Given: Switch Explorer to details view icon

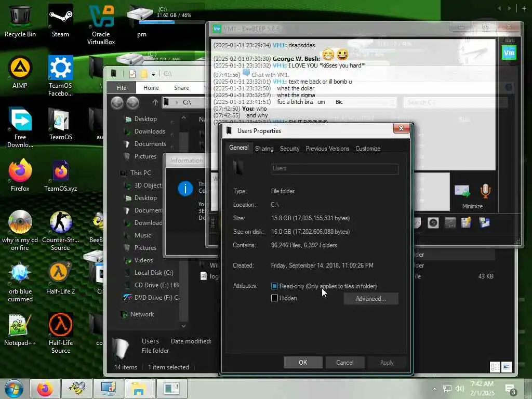Looking at the screenshot, I should 495,367.
